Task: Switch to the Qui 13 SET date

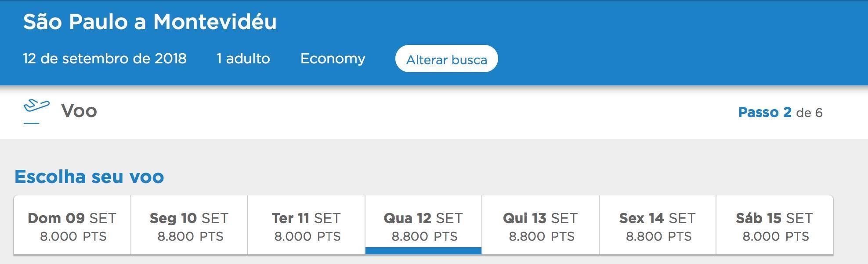Action: [541, 225]
